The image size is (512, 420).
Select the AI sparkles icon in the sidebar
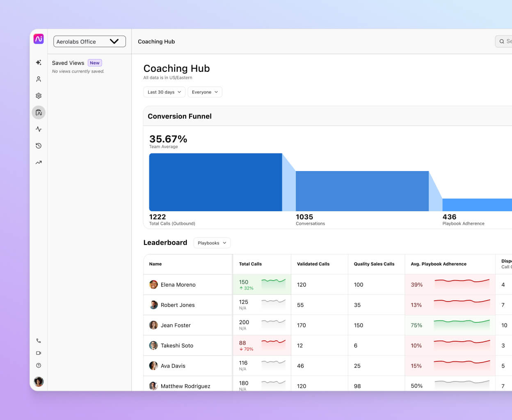click(39, 62)
